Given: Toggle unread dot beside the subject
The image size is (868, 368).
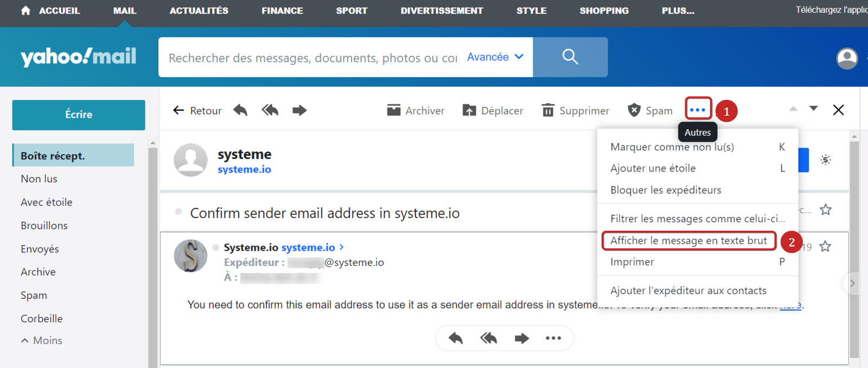Looking at the screenshot, I should pyautogui.click(x=178, y=212).
